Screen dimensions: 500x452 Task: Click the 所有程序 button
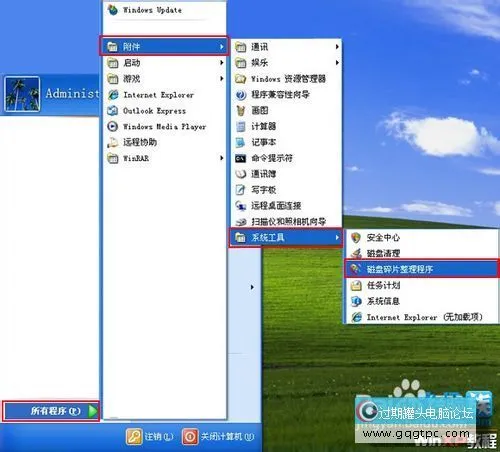click(x=51, y=411)
